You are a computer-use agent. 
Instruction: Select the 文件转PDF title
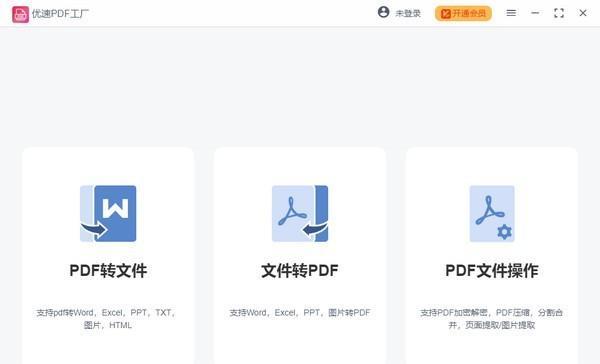pyautogui.click(x=300, y=271)
